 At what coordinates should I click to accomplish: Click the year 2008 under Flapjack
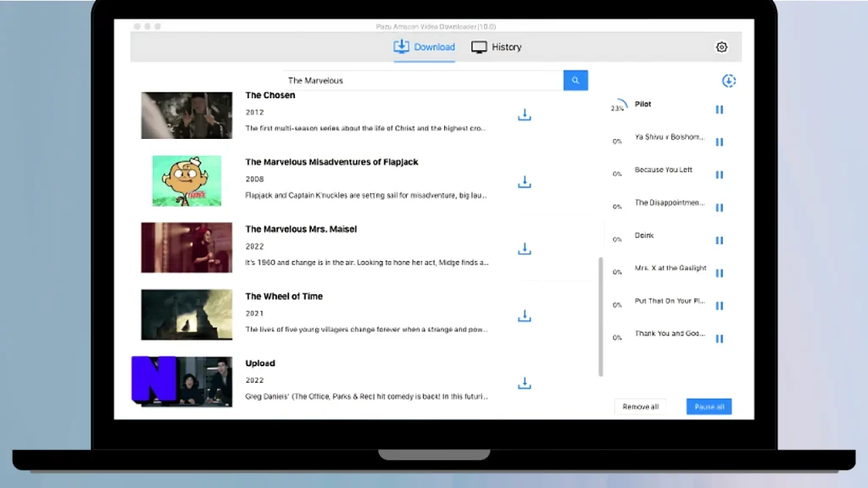coord(254,180)
